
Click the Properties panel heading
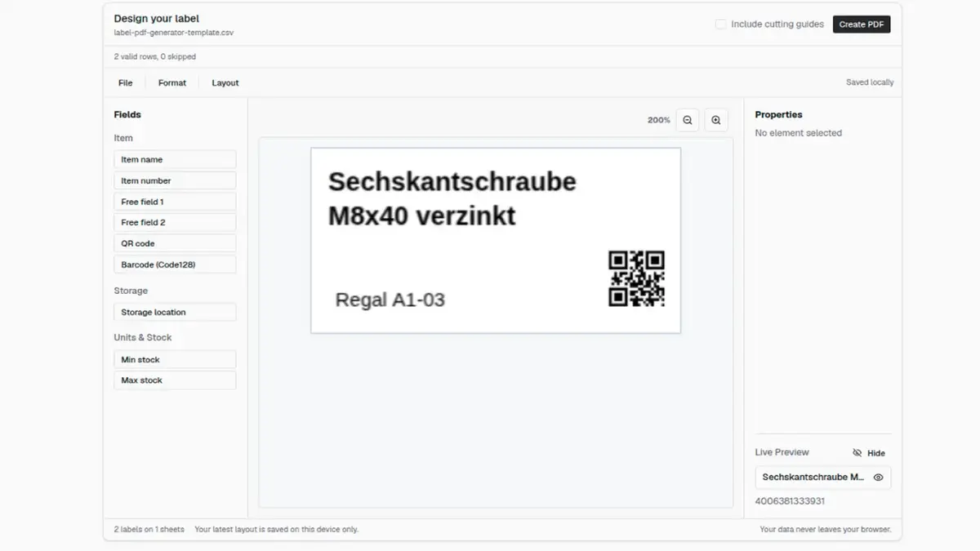point(779,115)
